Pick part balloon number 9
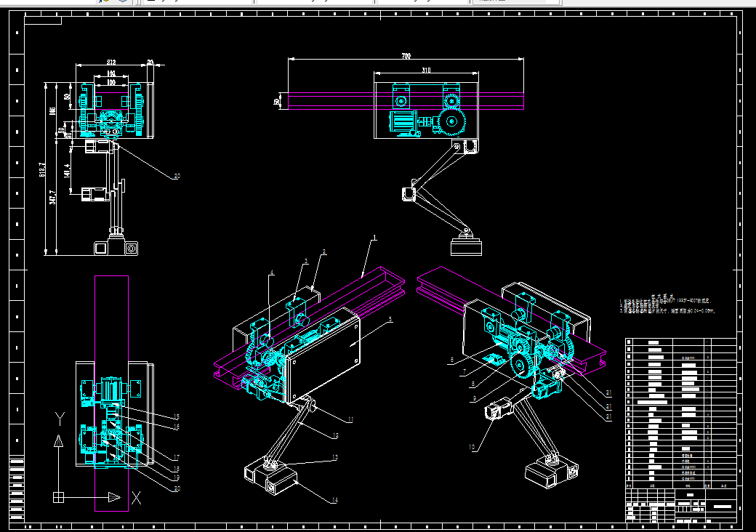The width and height of the screenshot is (756, 532). coord(475,398)
